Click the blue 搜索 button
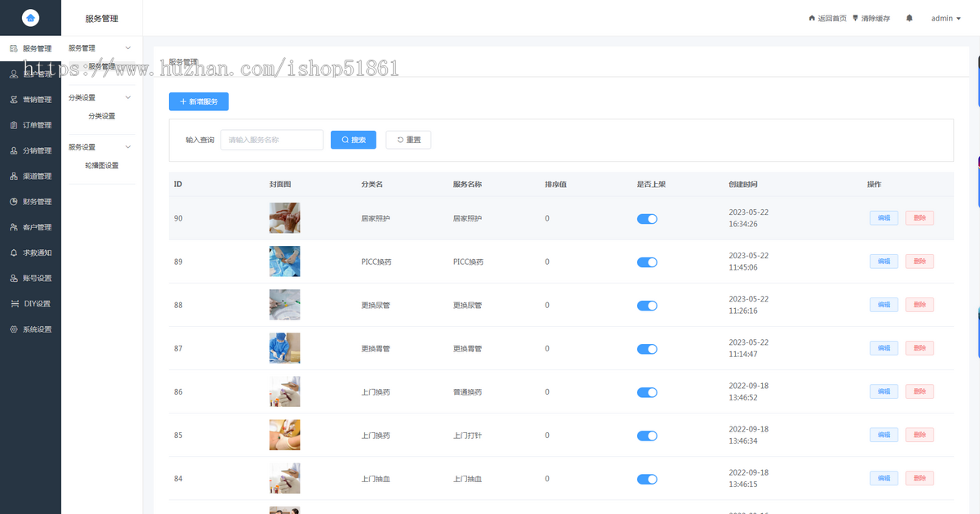This screenshot has width=980, height=514. pyautogui.click(x=354, y=140)
